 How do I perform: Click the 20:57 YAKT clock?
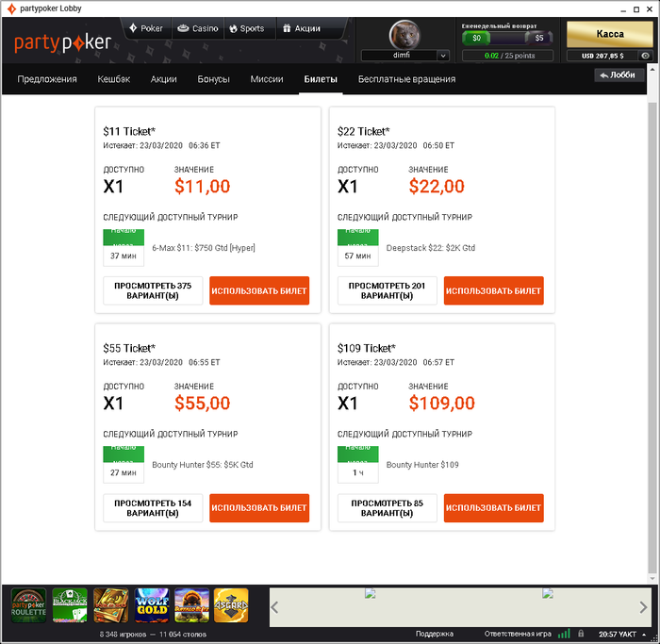tap(617, 634)
